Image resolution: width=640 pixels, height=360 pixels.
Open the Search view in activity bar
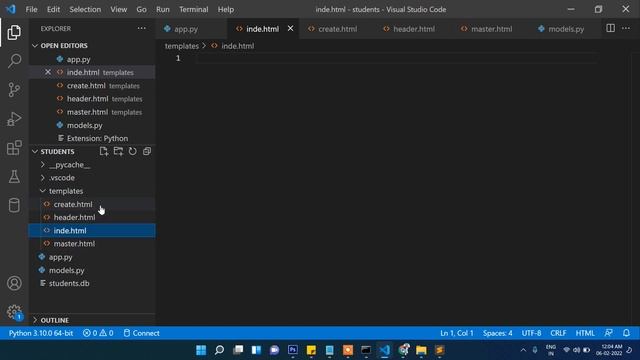(14, 61)
